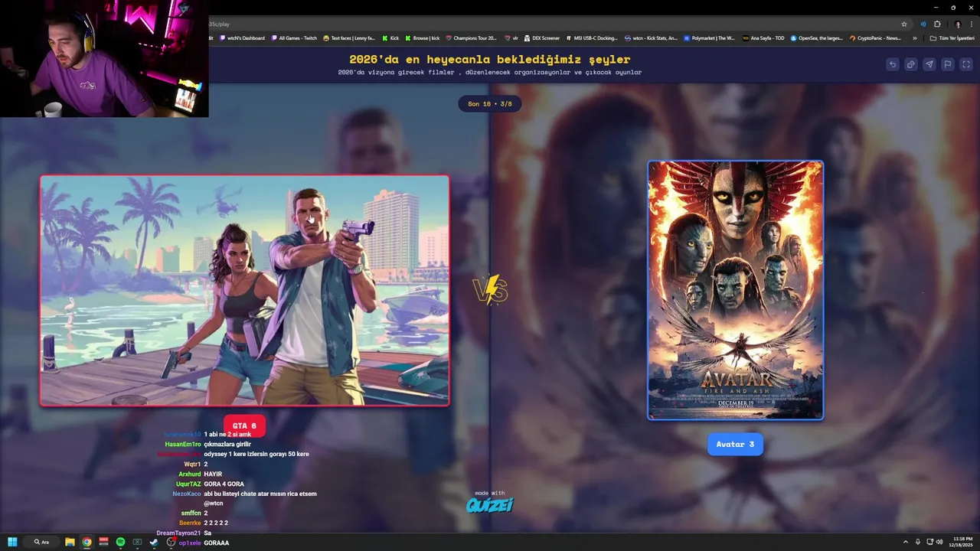Screen dimensions: 980x551
Task: Click the microphone tray icon
Action: [x=918, y=542]
